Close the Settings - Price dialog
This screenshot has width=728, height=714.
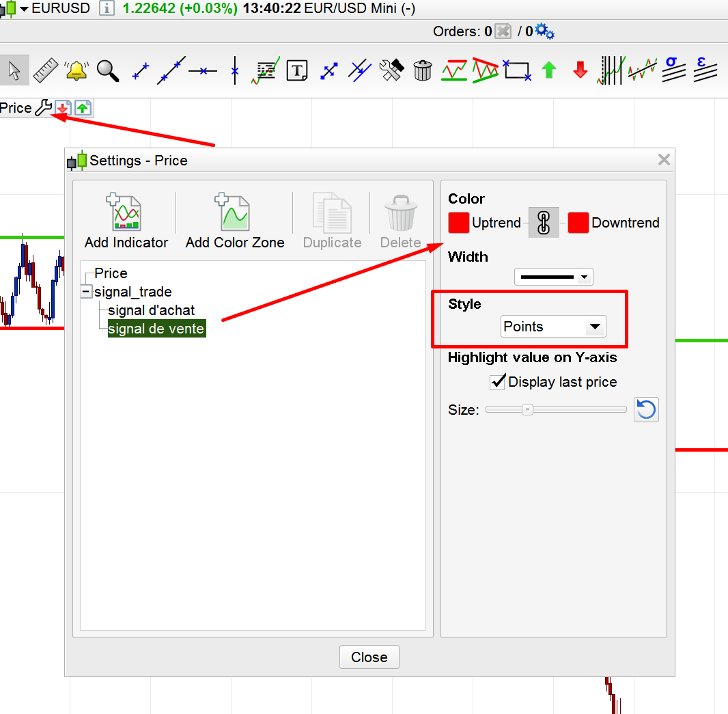point(664,160)
